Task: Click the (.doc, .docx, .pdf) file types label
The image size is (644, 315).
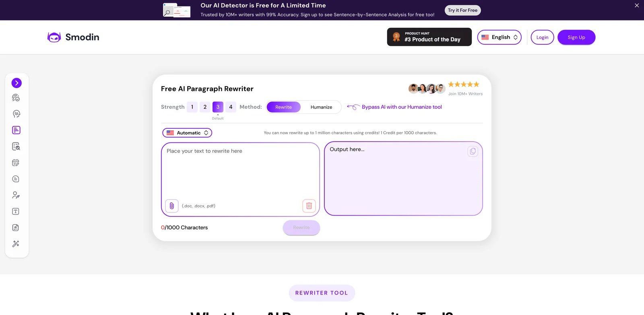Action: point(198,206)
